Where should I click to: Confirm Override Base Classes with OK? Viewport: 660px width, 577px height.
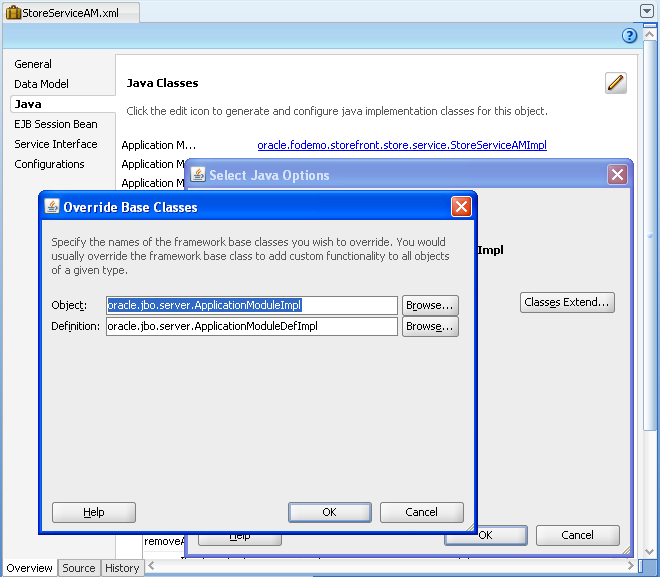[330, 512]
